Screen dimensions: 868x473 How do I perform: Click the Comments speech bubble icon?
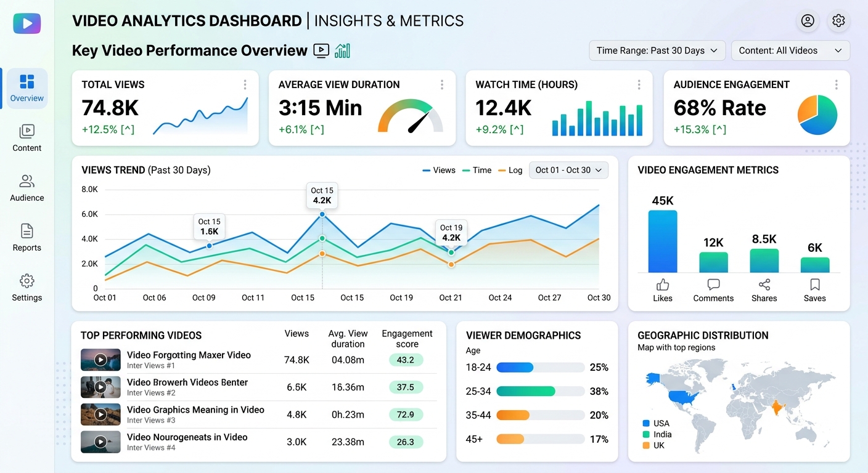(713, 285)
